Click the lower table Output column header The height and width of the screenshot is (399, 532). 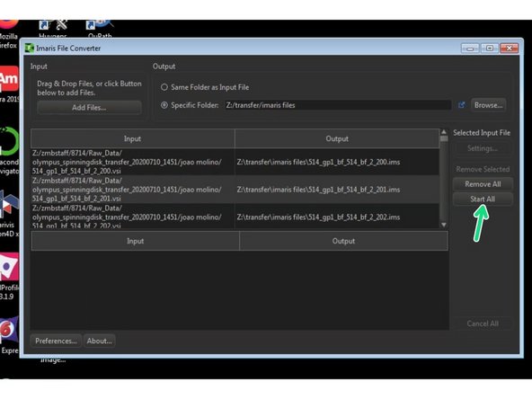pos(343,241)
